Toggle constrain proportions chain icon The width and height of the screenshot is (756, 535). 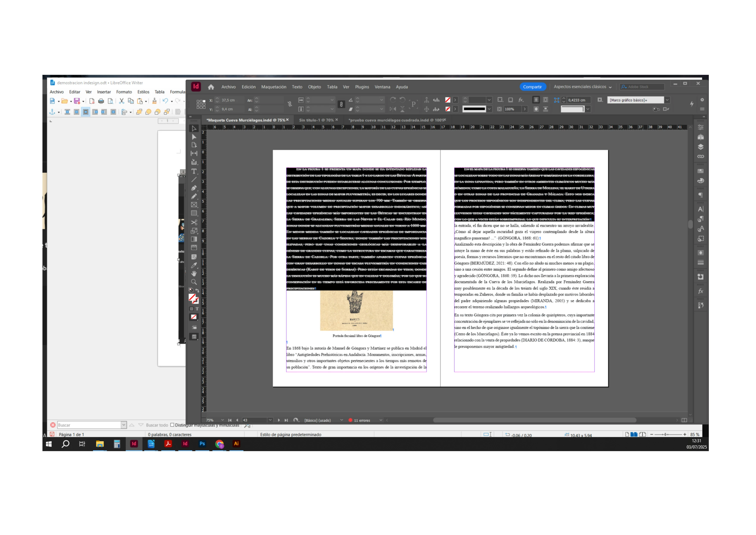point(290,104)
